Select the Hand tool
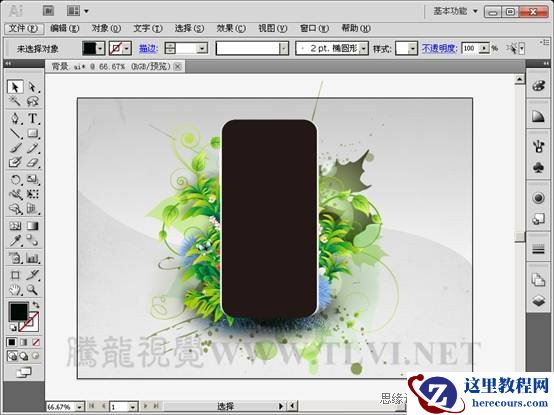Image resolution: width=554 pixels, height=415 pixels. (x=15, y=290)
